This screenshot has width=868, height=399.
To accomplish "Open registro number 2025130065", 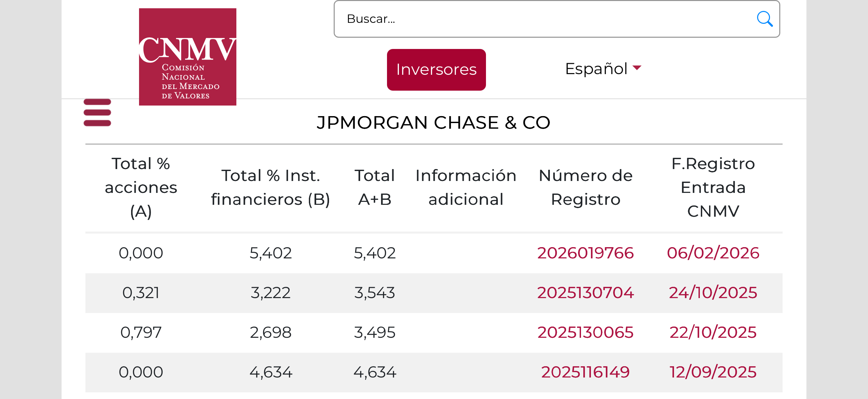I will [585, 332].
